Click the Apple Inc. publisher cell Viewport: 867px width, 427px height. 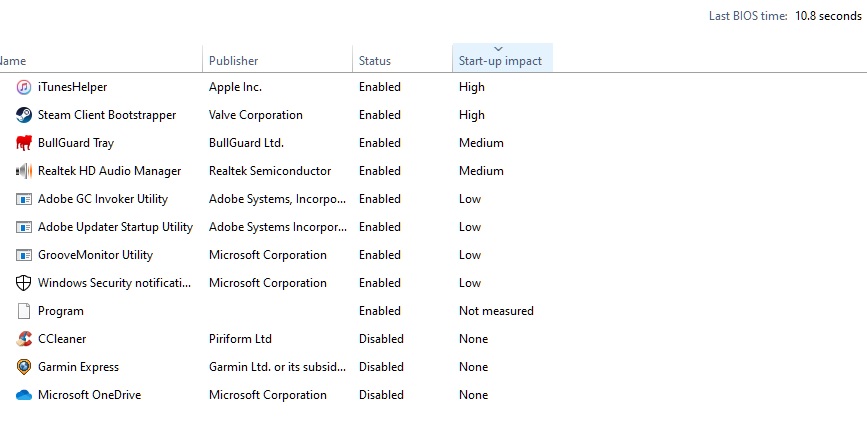(236, 87)
